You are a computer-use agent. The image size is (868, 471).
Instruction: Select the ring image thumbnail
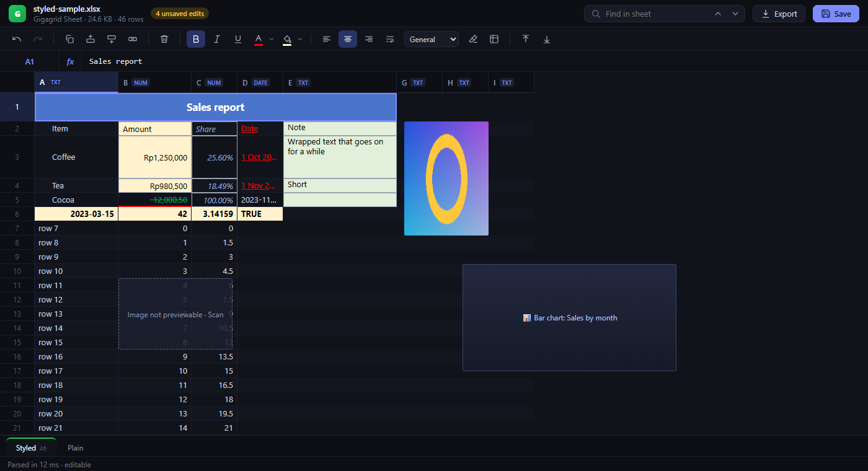coord(446,178)
